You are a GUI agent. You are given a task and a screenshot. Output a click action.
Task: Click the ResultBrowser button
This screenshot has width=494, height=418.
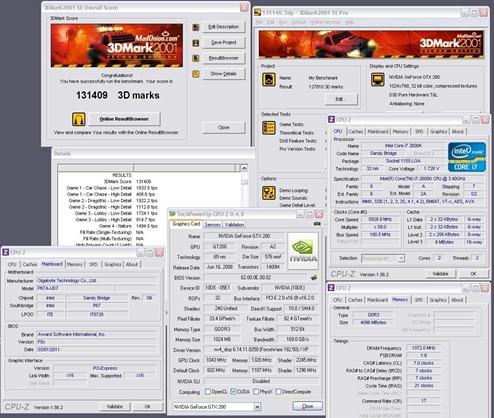tap(224, 58)
